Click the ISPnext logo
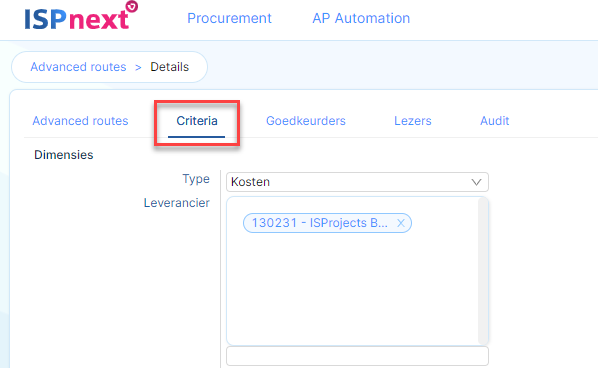The width and height of the screenshot is (598, 368). pyautogui.click(x=81, y=16)
